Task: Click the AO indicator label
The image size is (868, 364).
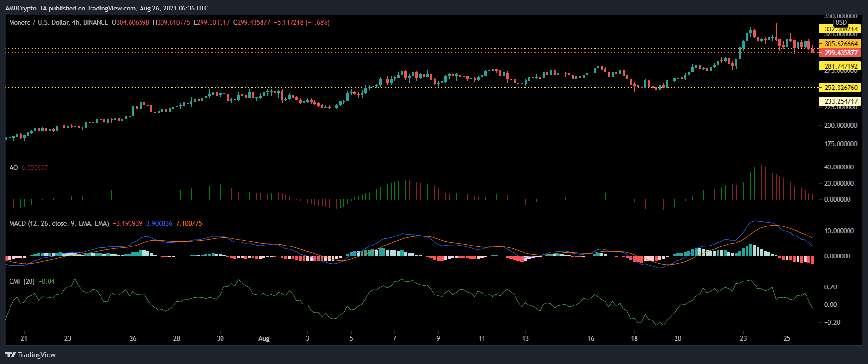Action: pyautogui.click(x=14, y=167)
